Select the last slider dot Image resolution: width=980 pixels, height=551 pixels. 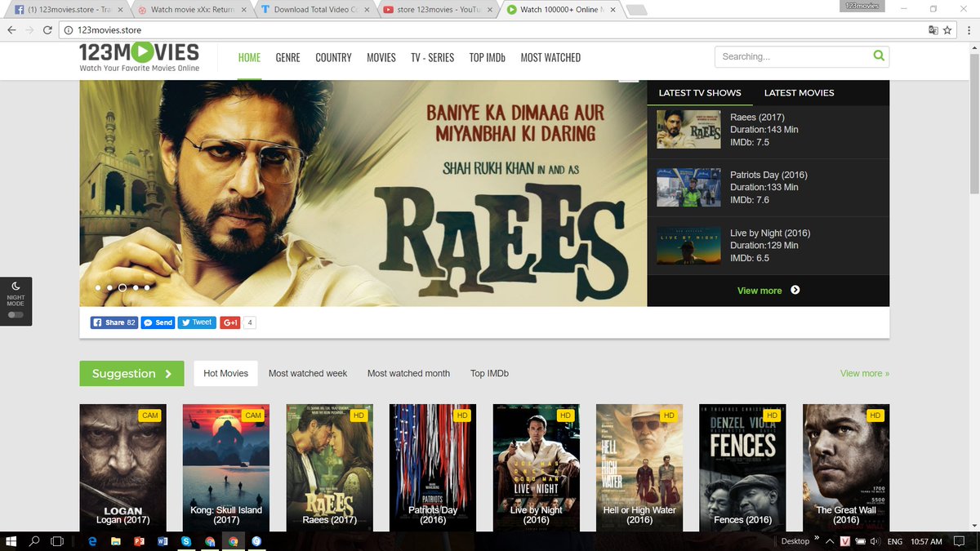(147, 288)
